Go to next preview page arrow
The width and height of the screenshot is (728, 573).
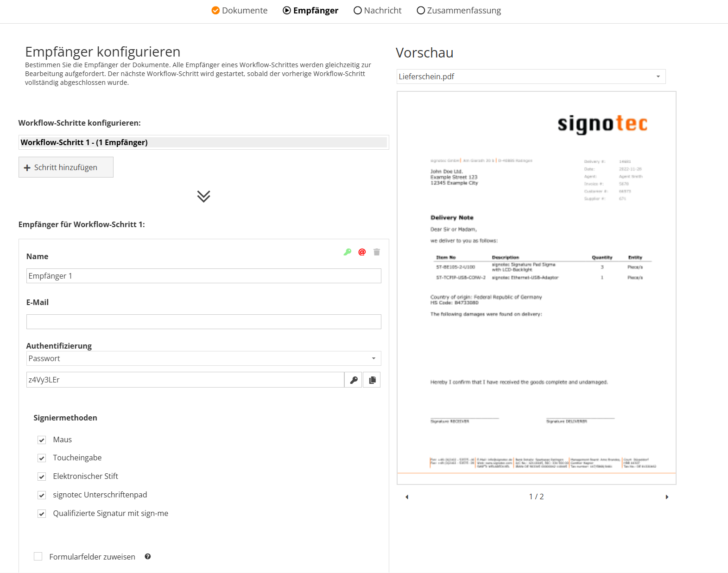667,497
